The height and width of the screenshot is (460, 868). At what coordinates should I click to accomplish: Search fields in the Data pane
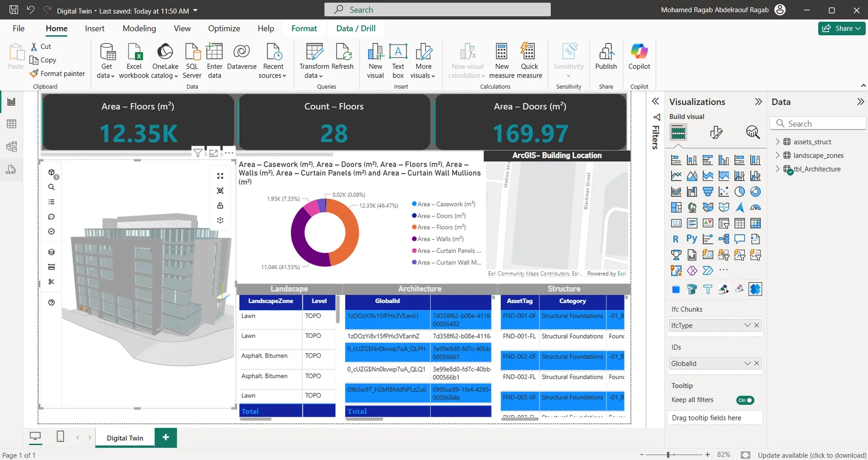(x=818, y=124)
